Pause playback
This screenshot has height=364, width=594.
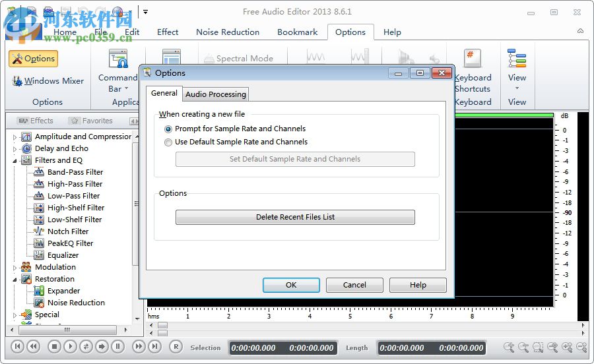point(118,346)
